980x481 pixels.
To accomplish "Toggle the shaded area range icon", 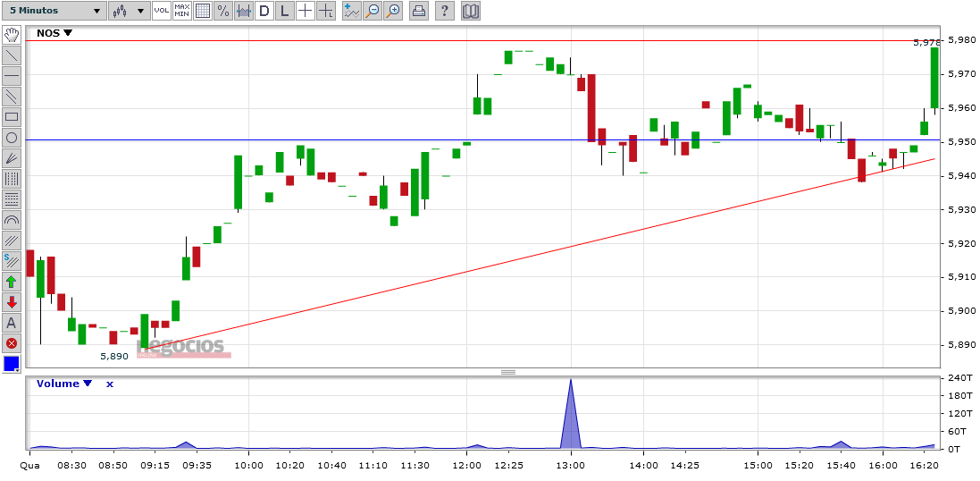I will pyautogui.click(x=244, y=11).
